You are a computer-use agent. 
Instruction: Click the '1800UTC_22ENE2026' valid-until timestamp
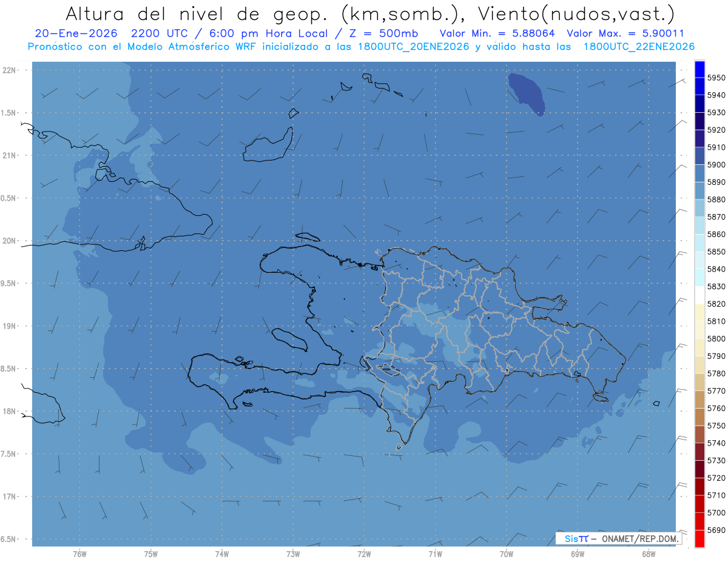tap(639, 46)
